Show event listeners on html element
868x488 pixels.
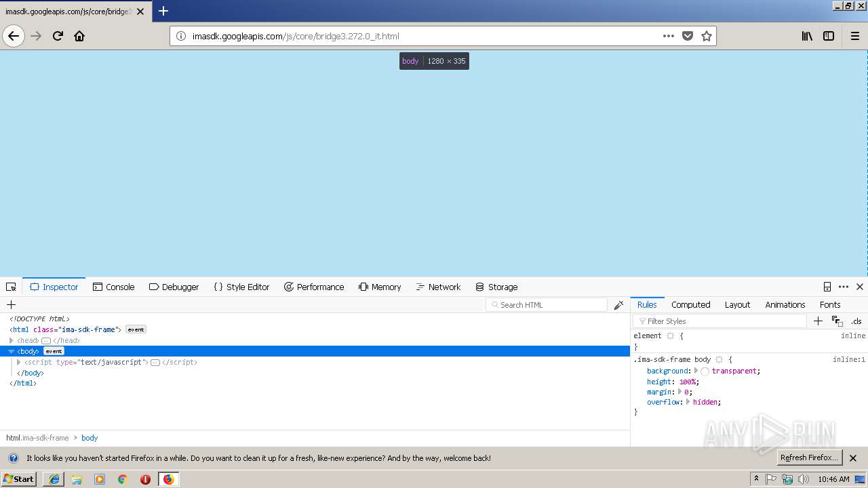(136, 329)
